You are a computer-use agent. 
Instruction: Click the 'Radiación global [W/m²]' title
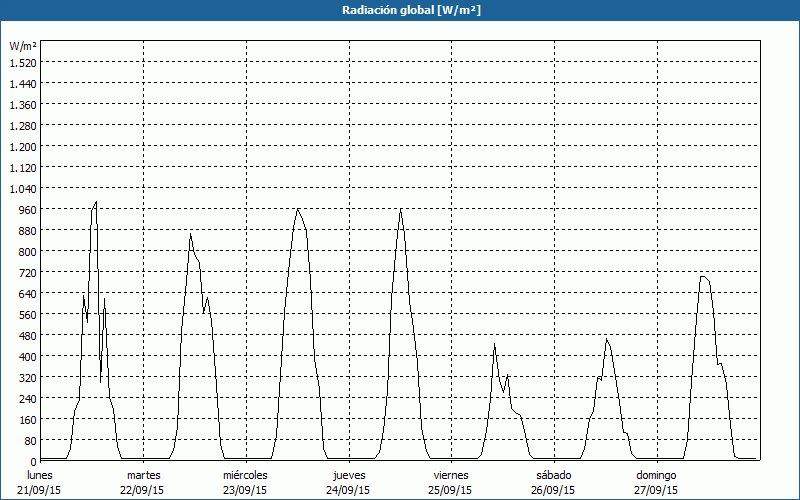411,10
